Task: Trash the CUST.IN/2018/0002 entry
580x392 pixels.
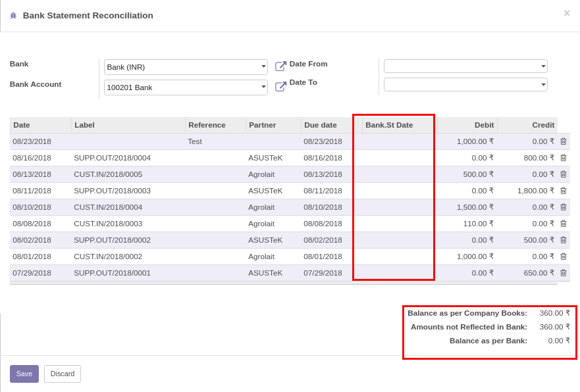Action: [x=563, y=257]
